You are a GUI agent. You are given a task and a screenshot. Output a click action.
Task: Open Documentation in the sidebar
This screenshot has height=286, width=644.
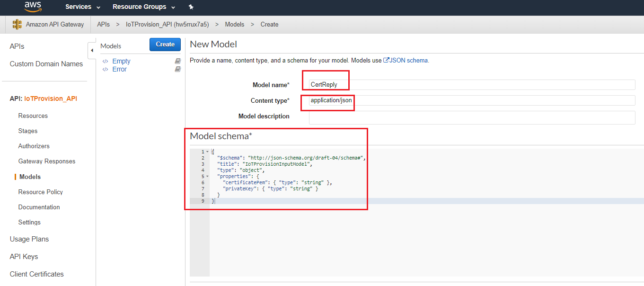pos(39,207)
